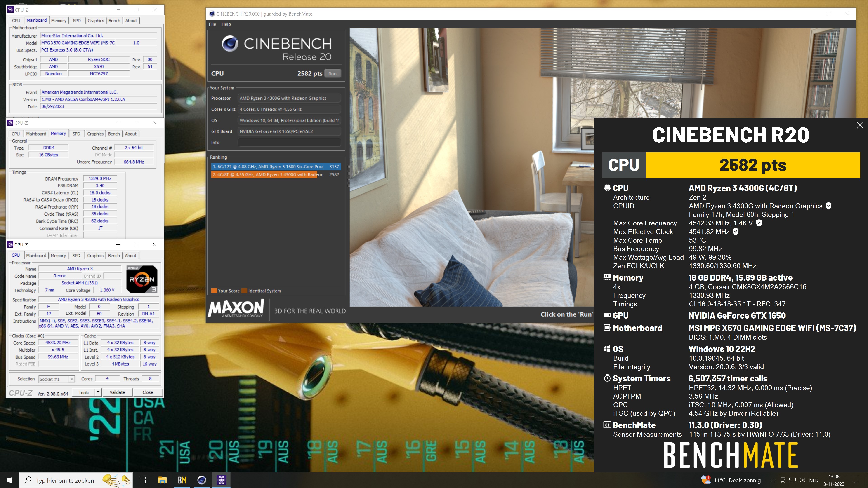The width and height of the screenshot is (868, 488).
Task: Click the GPU icon in BenchMate panel
Action: [x=607, y=315]
